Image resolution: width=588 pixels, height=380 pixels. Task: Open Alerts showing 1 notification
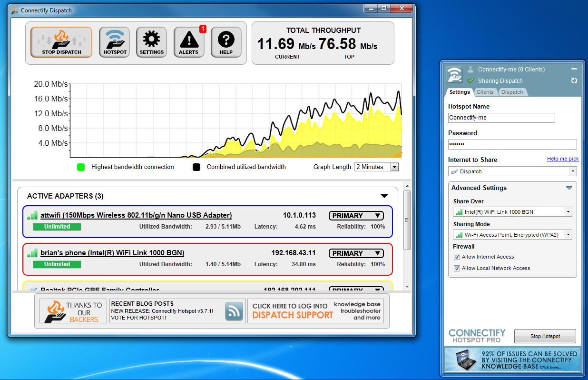pos(189,42)
